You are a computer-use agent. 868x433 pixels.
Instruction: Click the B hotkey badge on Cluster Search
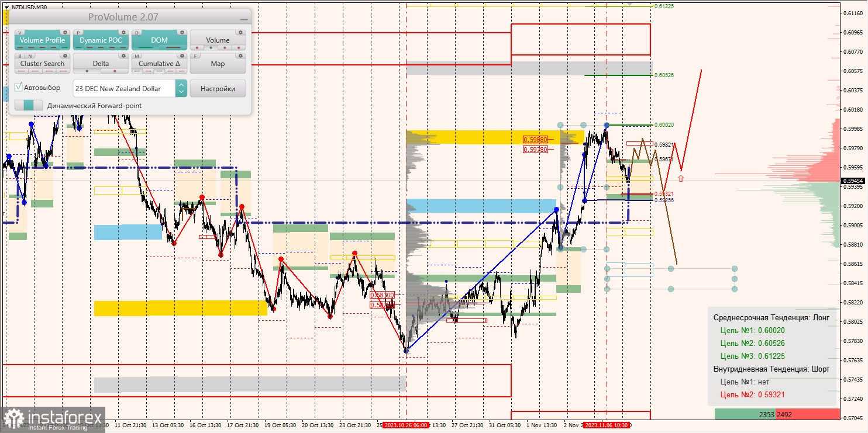pyautogui.click(x=20, y=56)
